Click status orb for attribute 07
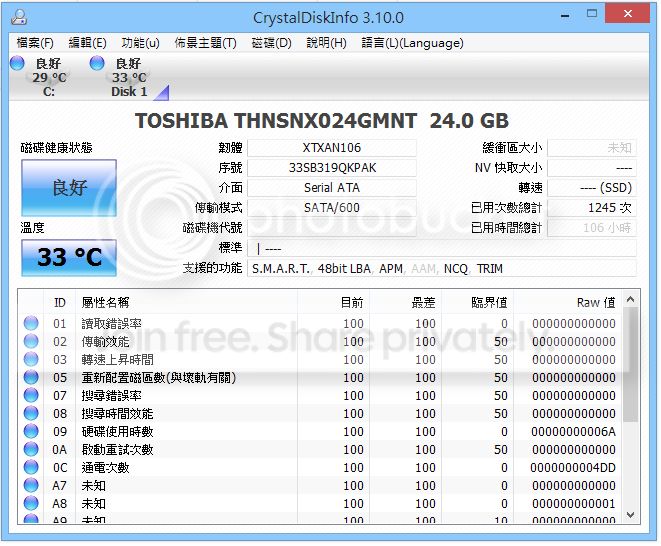The height and width of the screenshot is (546, 661). coord(31,395)
